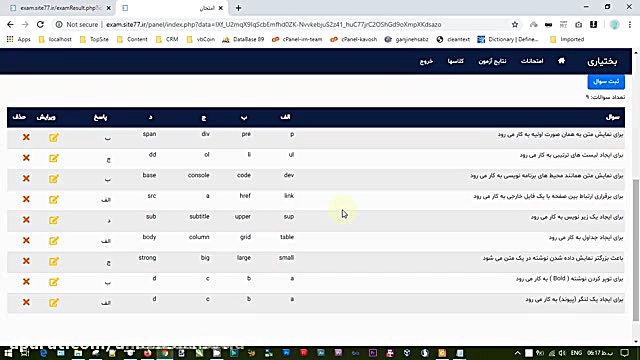Open the Chrome three-dot menu

(x=630, y=24)
